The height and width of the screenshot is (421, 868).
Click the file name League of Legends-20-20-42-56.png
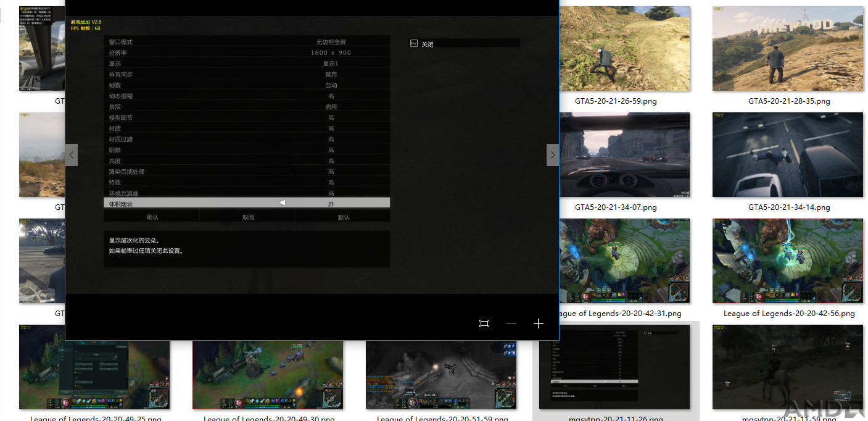[x=789, y=314]
